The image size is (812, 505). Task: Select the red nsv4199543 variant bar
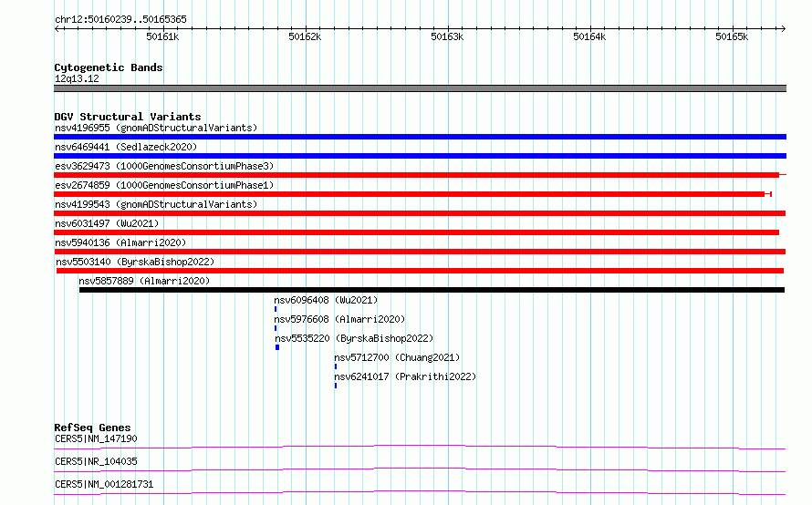420,213
